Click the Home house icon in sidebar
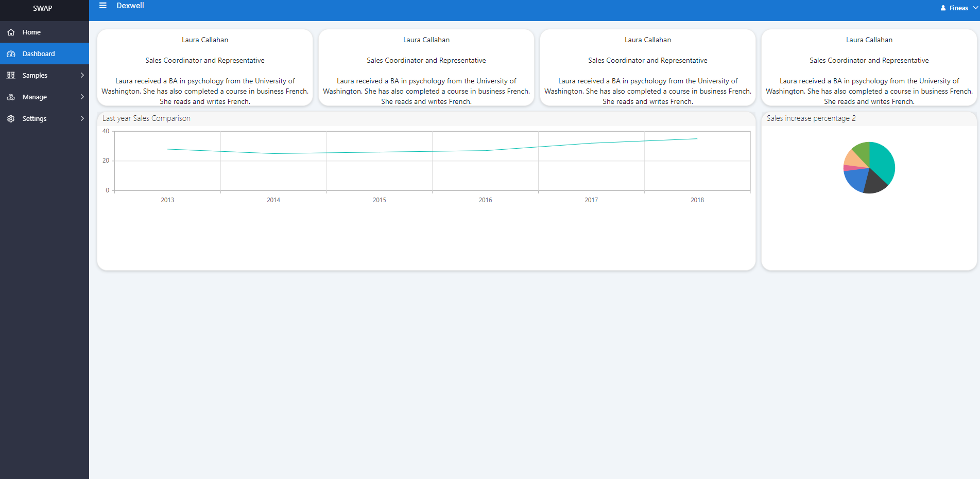Screen dimensions: 980x479 (11, 32)
